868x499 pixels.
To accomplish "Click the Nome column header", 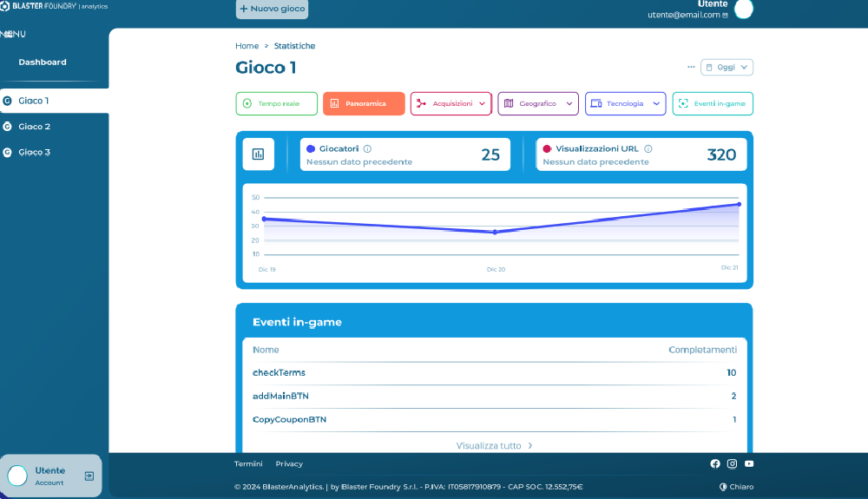I will pos(266,350).
